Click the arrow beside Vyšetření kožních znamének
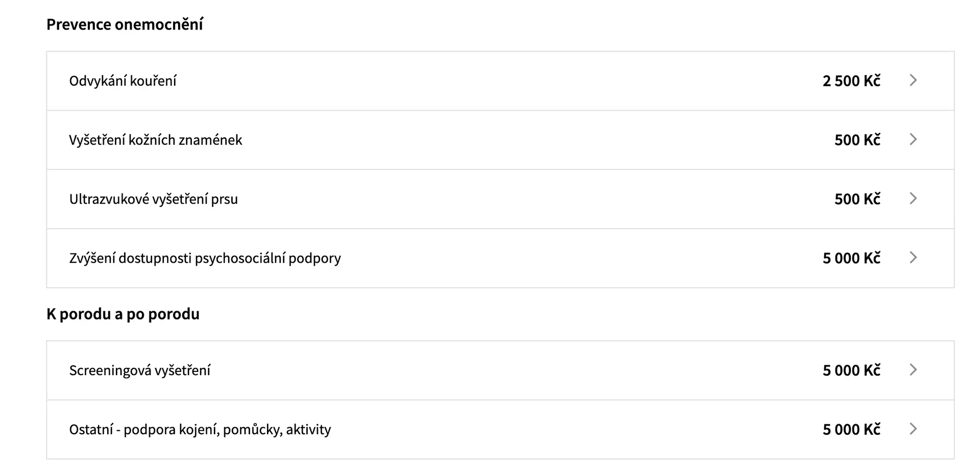Image resolution: width=980 pixels, height=470 pixels. pos(913,140)
